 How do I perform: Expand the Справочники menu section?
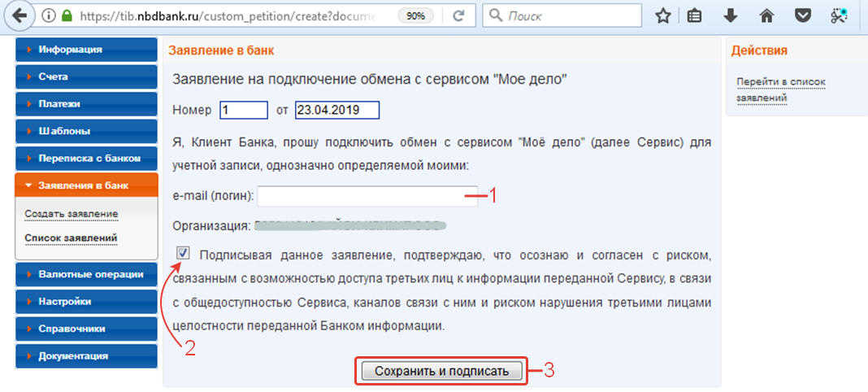87,329
